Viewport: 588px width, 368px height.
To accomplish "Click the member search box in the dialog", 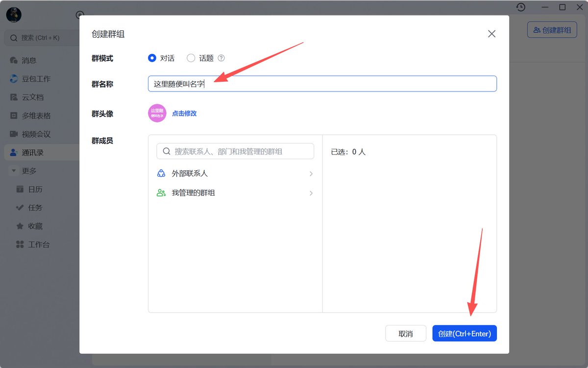I will [235, 151].
